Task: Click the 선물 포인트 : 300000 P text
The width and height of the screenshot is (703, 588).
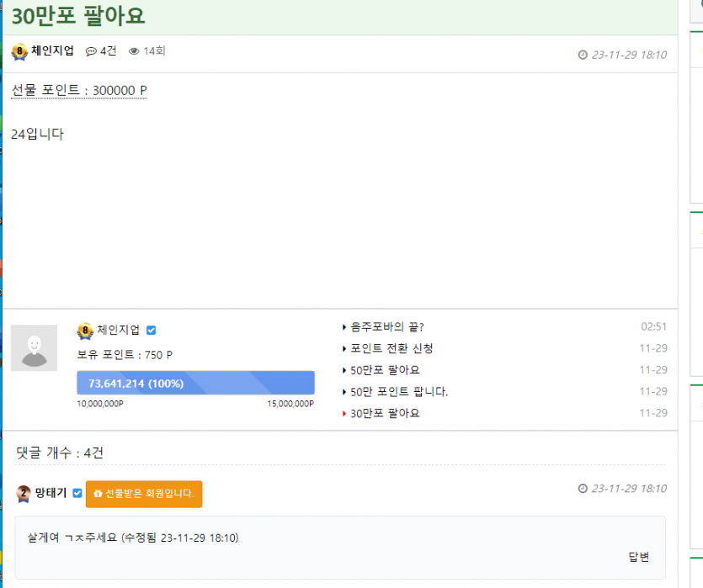Action: [79, 91]
